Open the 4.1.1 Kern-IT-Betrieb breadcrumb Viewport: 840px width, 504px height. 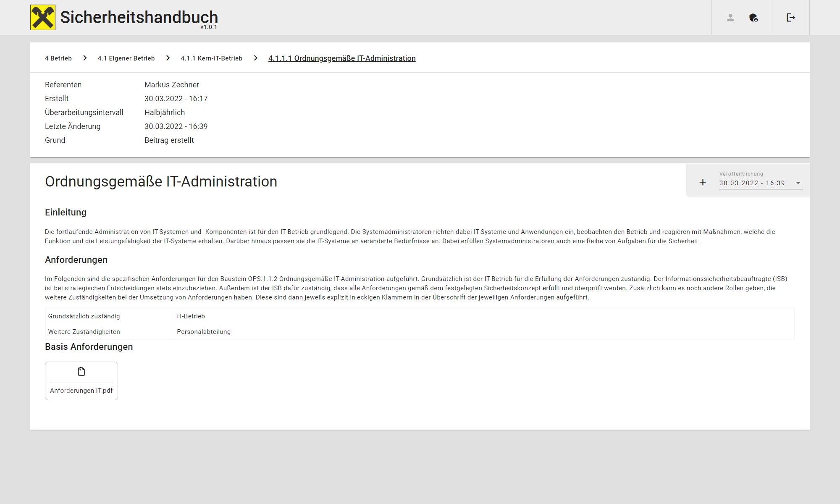(211, 58)
